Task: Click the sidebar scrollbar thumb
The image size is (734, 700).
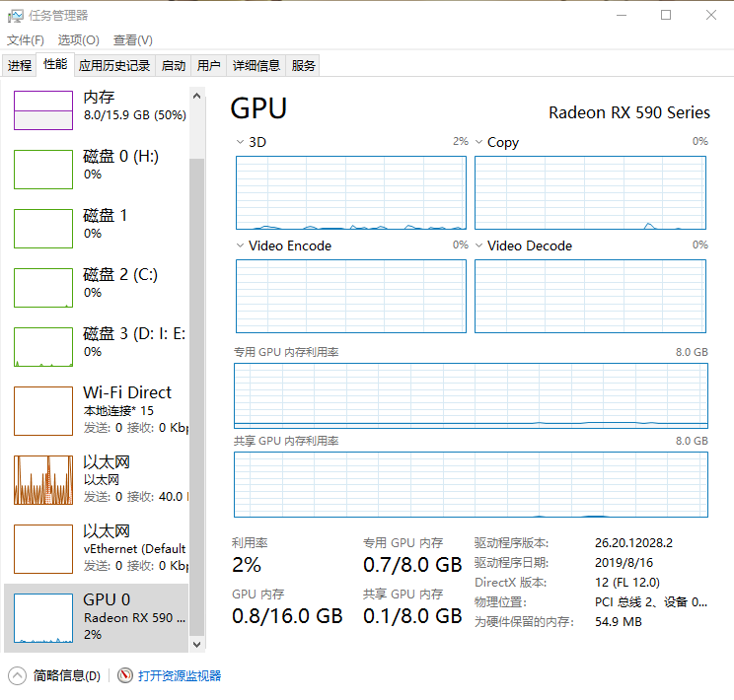Action: 197,396
